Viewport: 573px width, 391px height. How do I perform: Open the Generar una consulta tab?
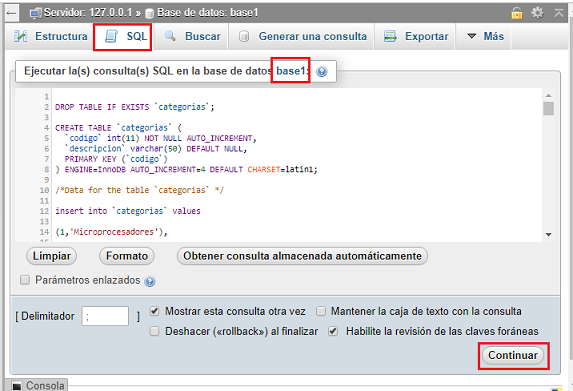(x=303, y=37)
